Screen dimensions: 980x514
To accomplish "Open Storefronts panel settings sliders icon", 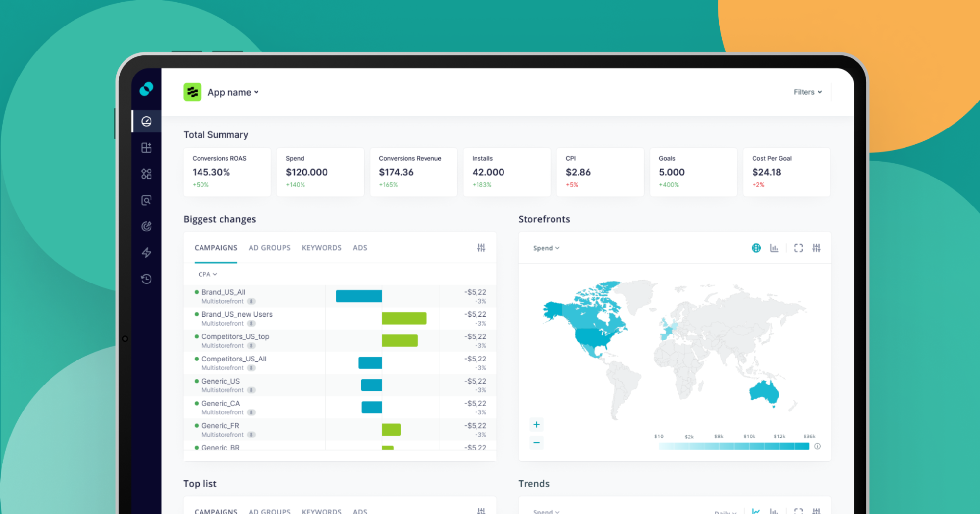I will point(816,248).
